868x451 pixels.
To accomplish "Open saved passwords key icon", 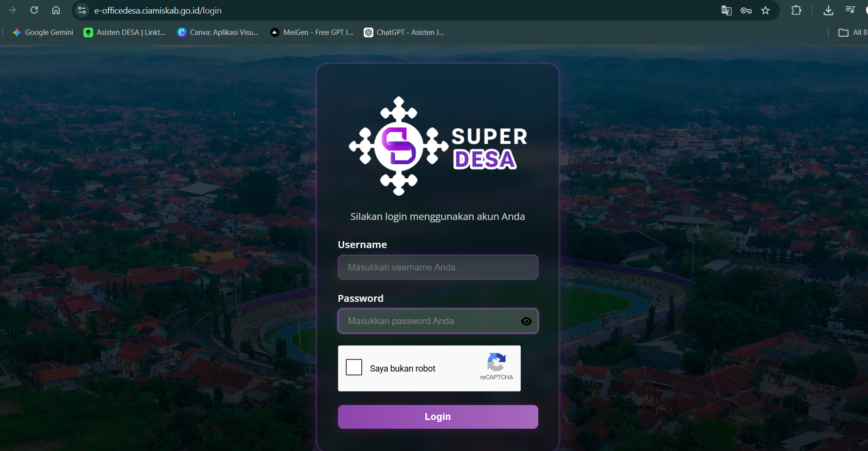I will click(746, 10).
